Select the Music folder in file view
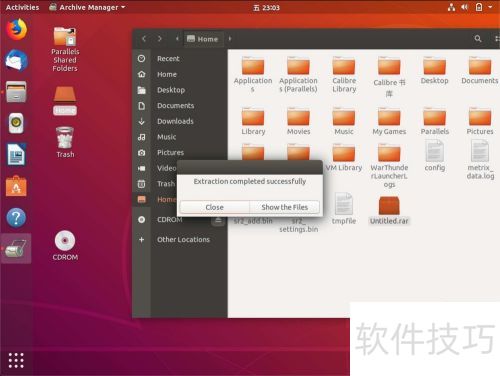This screenshot has width=500, height=376. (x=344, y=121)
